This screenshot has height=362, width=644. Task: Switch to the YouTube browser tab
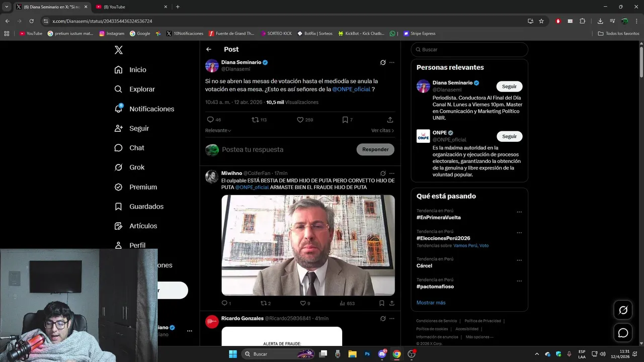pyautogui.click(x=130, y=7)
